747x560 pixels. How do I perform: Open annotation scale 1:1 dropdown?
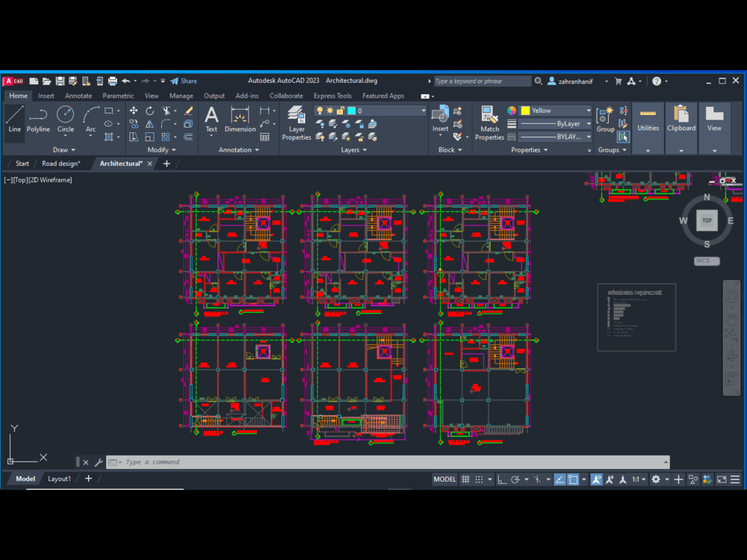(639, 479)
